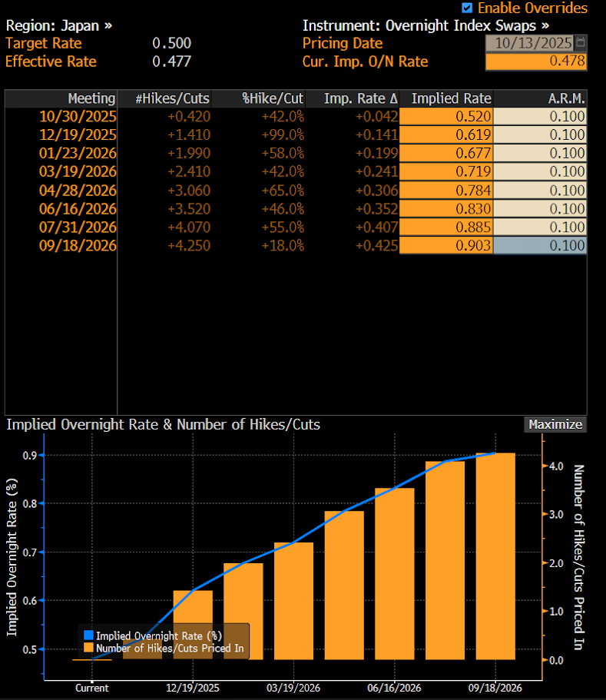606x700 pixels.
Task: Click the Pricing Date 10/13/2025 field
Action: click(x=530, y=42)
